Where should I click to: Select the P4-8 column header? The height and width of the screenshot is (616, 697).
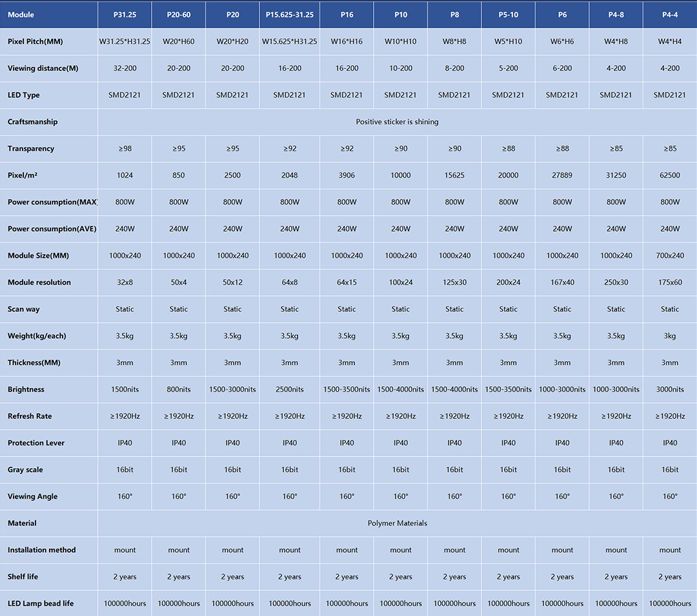616,15
